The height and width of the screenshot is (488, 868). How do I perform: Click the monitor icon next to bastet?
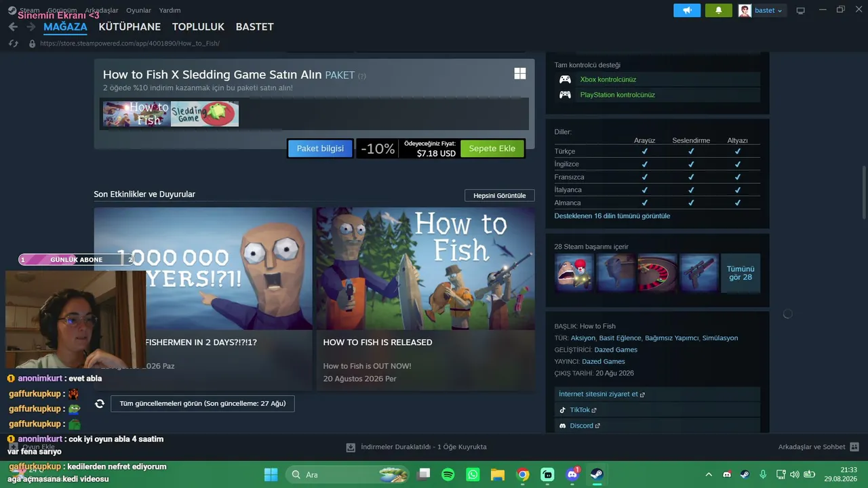pos(800,10)
